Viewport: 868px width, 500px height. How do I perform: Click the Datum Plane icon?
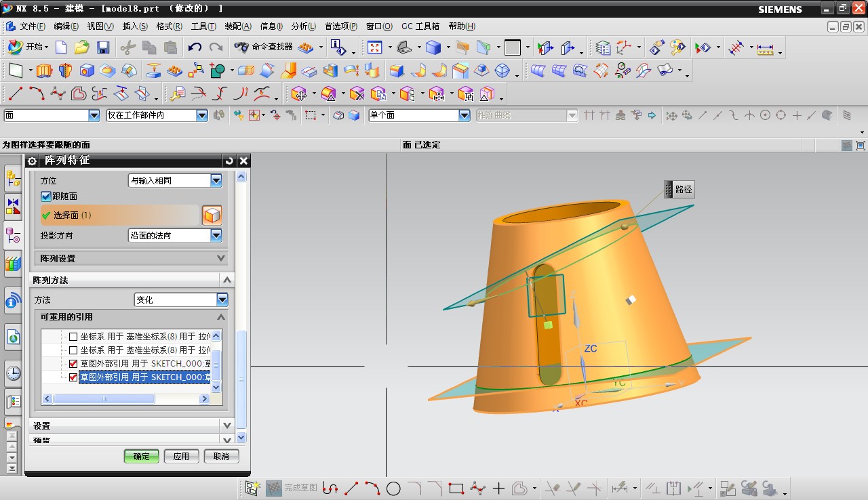coord(17,70)
